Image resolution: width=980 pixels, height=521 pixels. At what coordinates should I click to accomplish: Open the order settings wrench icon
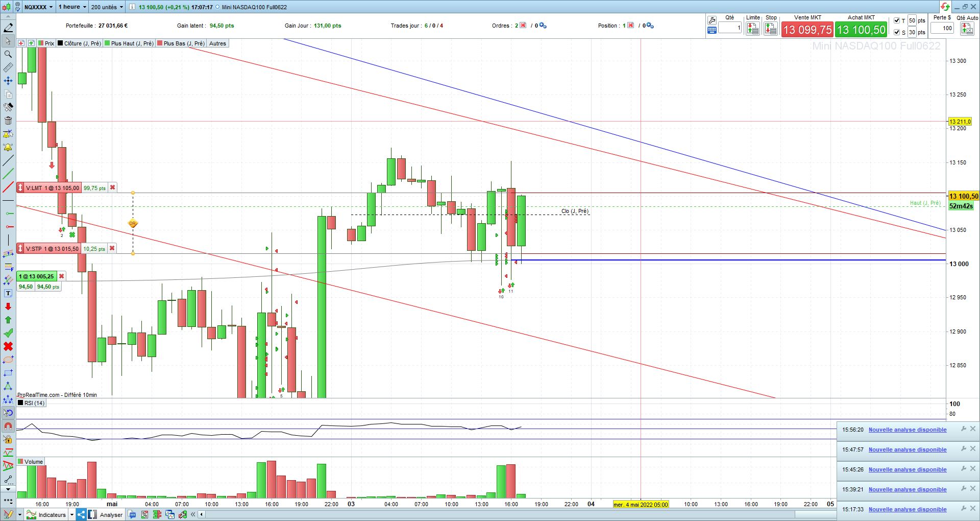pyautogui.click(x=712, y=20)
